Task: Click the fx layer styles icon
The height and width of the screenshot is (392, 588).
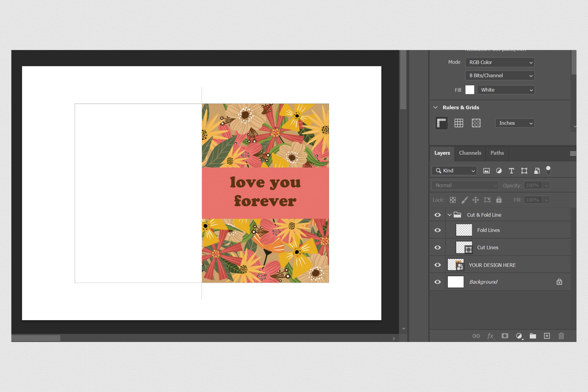Action: pyautogui.click(x=490, y=336)
